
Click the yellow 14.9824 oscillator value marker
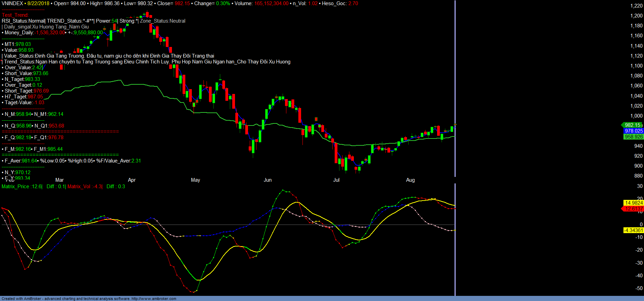pyautogui.click(x=634, y=203)
